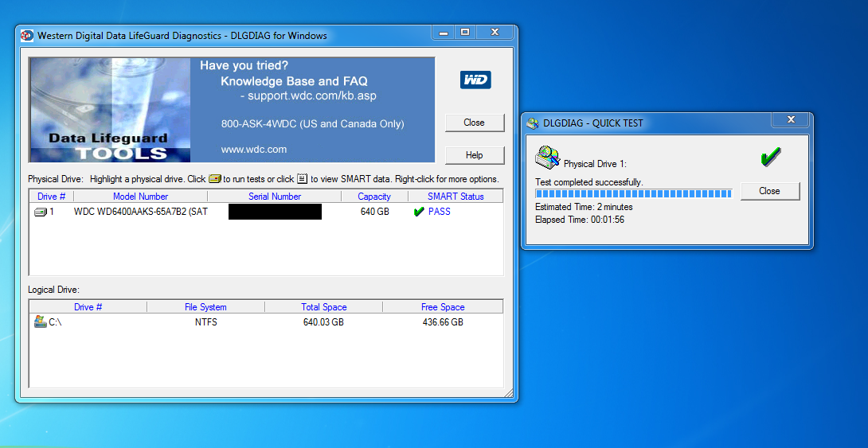Screen dimensions: 868x448
Task: Click the Quick Test dialog title icon
Action: [533, 123]
